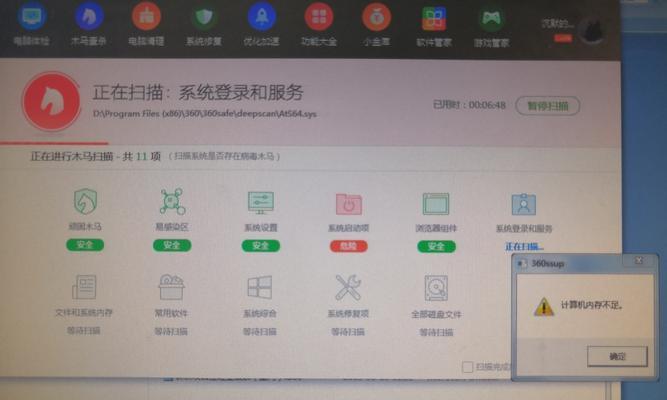Close the 360ssup dialog
Image resolution: width=667 pixels, height=400 pixels.
pos(639,260)
